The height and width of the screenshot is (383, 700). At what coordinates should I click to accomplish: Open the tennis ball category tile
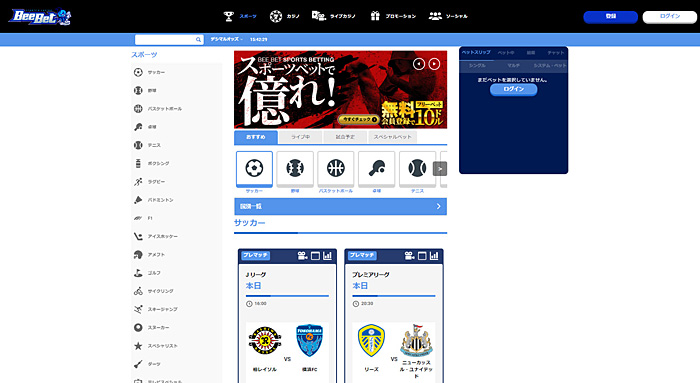click(417, 169)
